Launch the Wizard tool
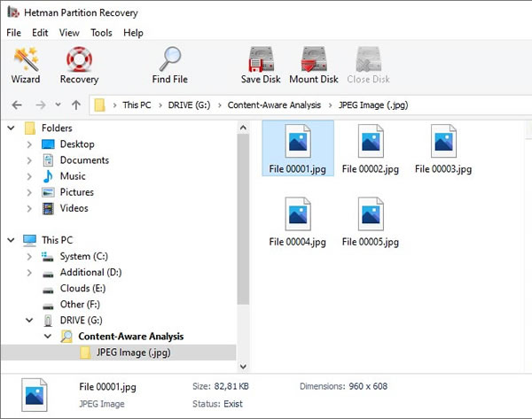532x419 pixels. [26, 65]
